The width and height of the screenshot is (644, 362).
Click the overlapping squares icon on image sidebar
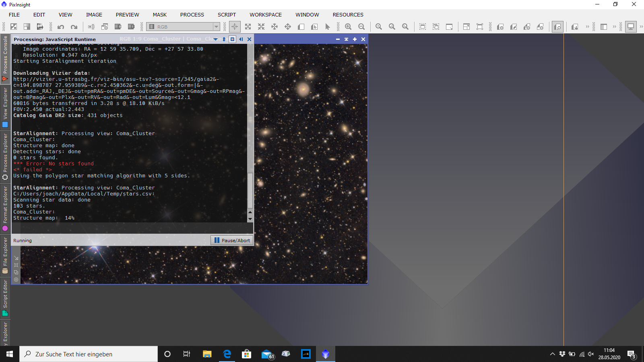pos(16,272)
